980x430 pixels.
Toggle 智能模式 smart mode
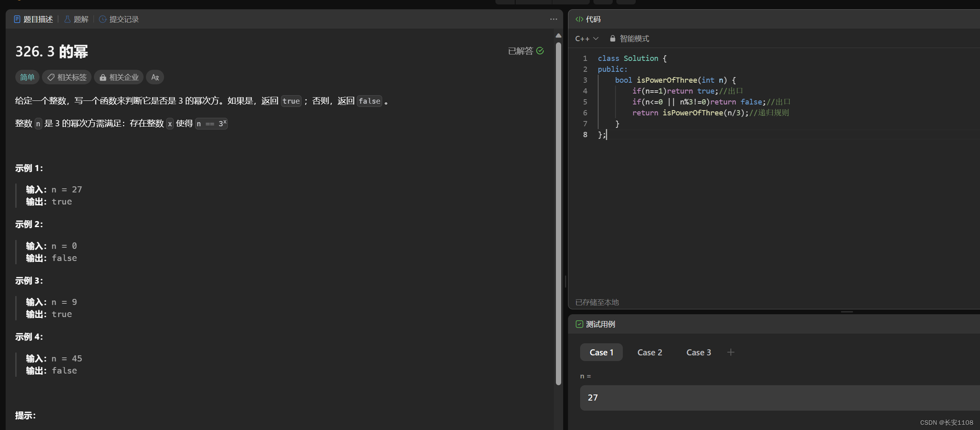coord(629,38)
